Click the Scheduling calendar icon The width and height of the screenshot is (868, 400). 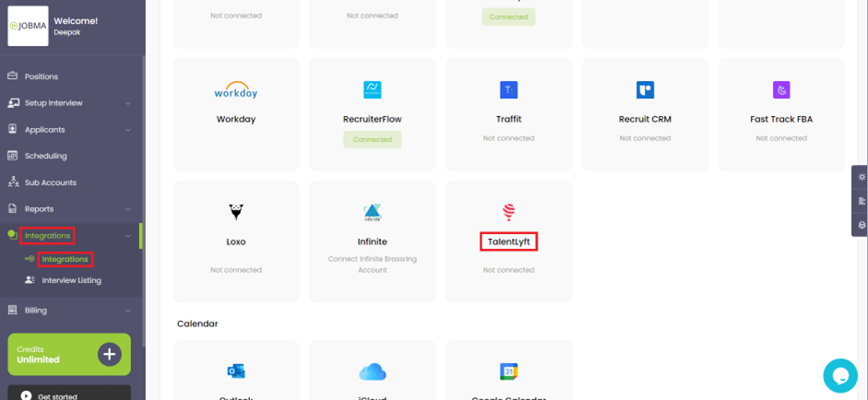(12, 156)
